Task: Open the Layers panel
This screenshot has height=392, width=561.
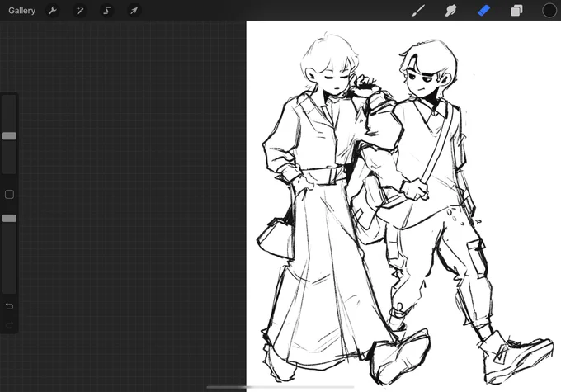Action: pyautogui.click(x=516, y=11)
